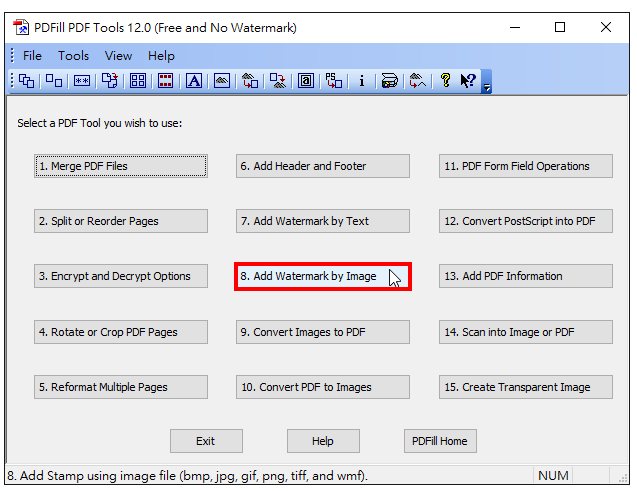Choose 13. Add PDF Information
The image size is (637, 491).
point(526,276)
